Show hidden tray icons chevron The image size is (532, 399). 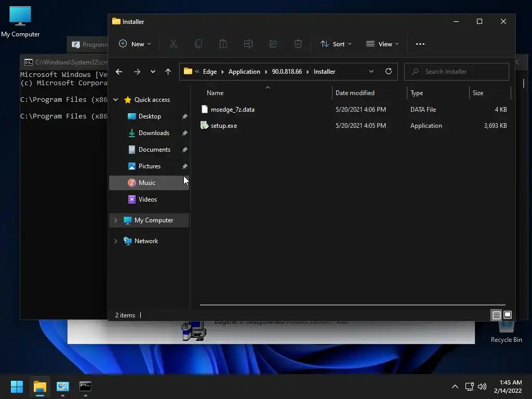(455, 387)
